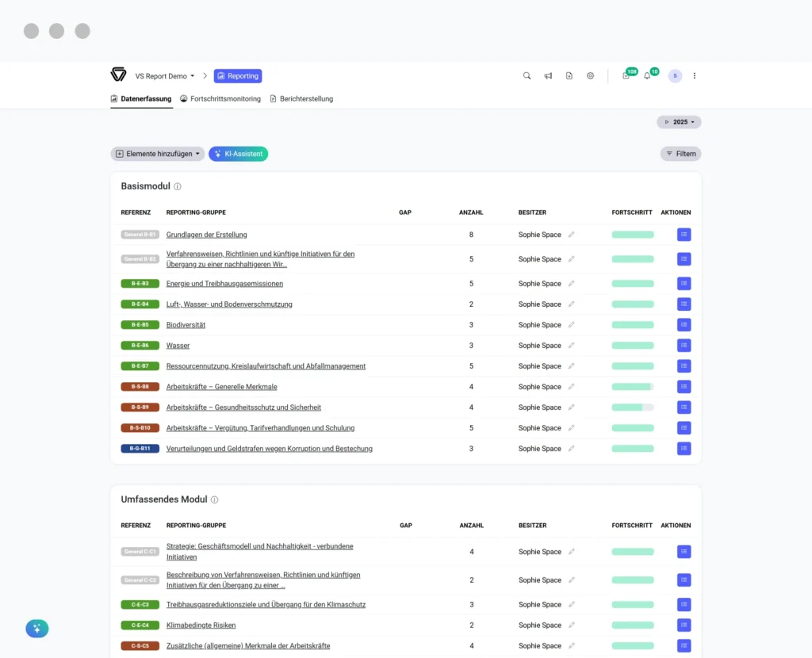
Task: Click the user avatar S
Action: [x=675, y=75]
